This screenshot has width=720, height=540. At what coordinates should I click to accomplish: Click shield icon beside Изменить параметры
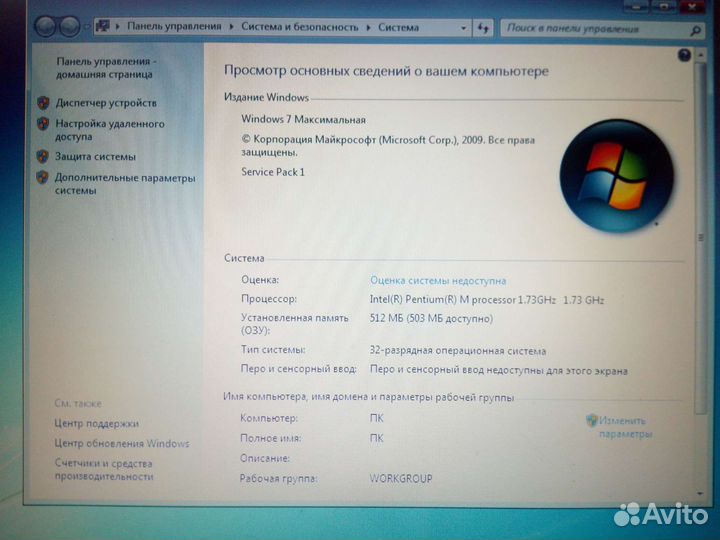592,420
